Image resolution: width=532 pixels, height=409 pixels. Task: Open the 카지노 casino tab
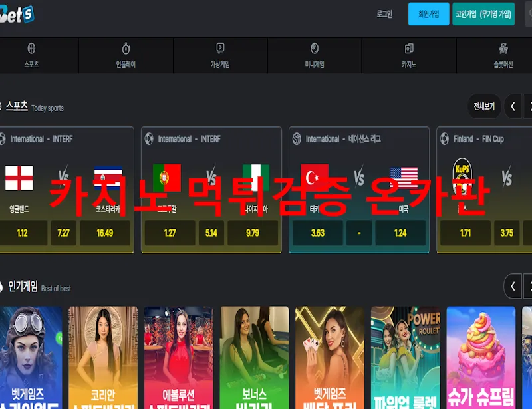(x=409, y=56)
